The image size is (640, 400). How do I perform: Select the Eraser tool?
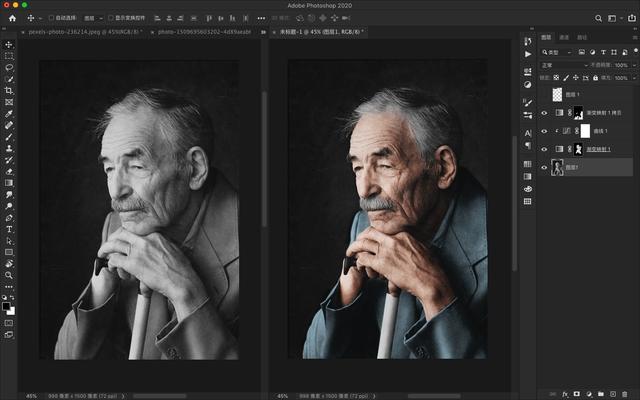[9, 171]
